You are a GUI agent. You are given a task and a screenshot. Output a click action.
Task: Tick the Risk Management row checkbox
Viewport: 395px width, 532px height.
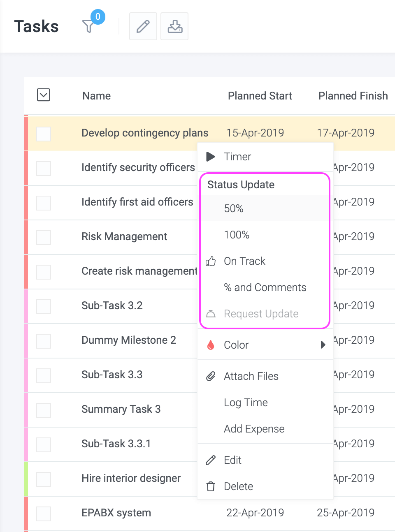point(44,237)
